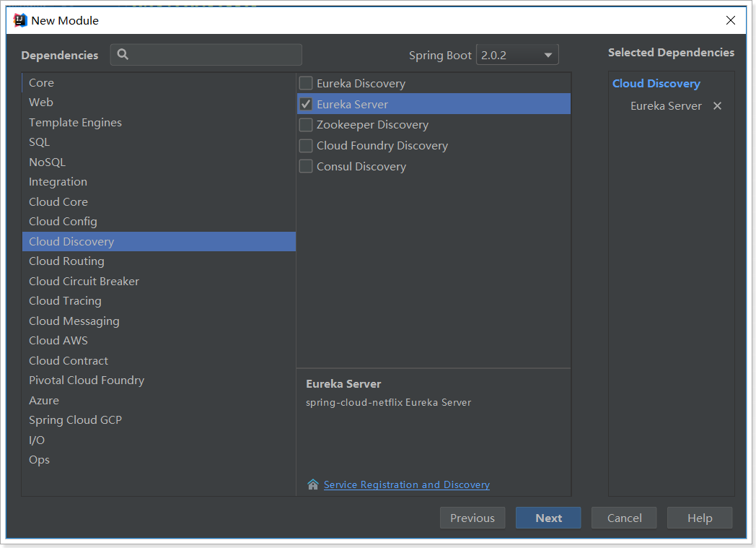Click the home icon beside Service Registration link
The width and height of the screenshot is (756, 548).
[313, 484]
